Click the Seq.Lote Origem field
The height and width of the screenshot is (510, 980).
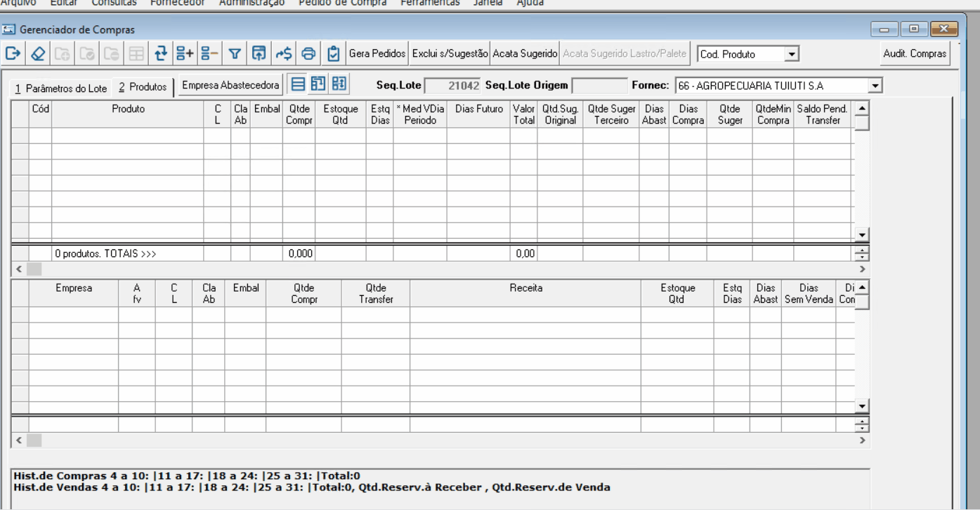[x=599, y=86]
